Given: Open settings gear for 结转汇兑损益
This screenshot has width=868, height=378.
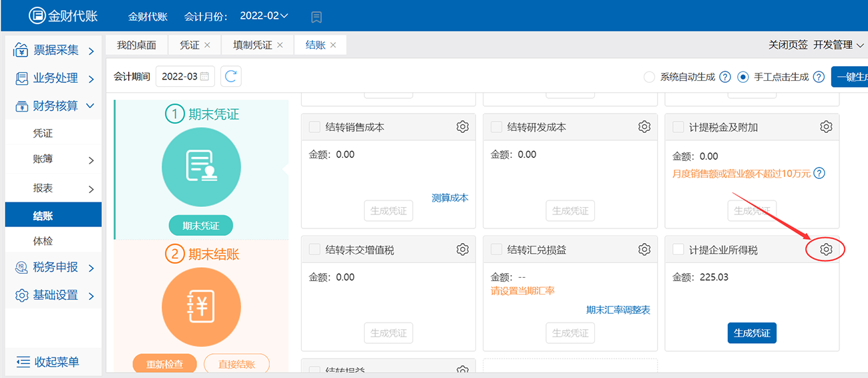Looking at the screenshot, I should tap(644, 250).
